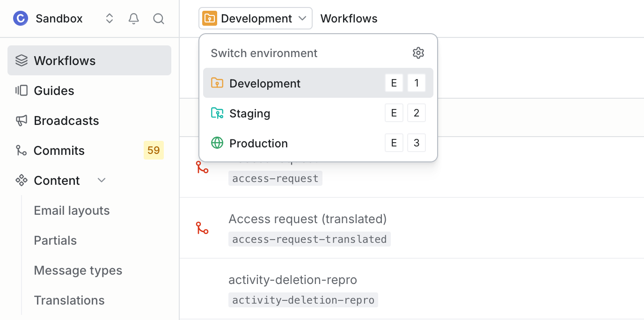Open the notifications bell icon
The height and width of the screenshot is (320, 644).
133,18
